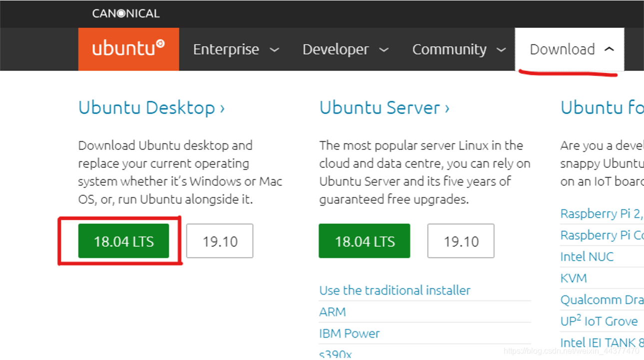Click the Ubuntu logo home link

point(128,49)
